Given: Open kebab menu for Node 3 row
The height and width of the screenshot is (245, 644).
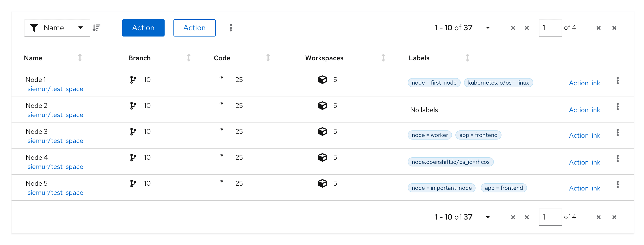Looking at the screenshot, I should point(617,133).
